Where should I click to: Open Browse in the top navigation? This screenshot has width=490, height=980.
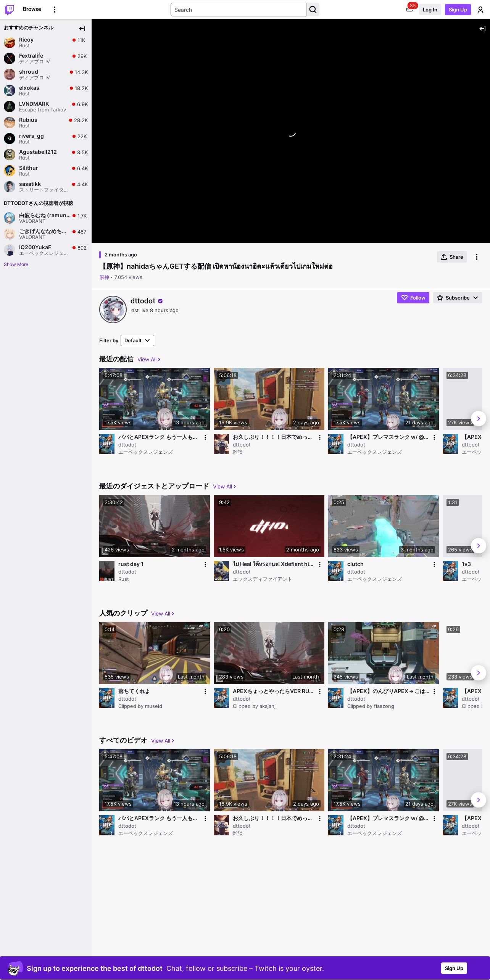(x=32, y=9)
